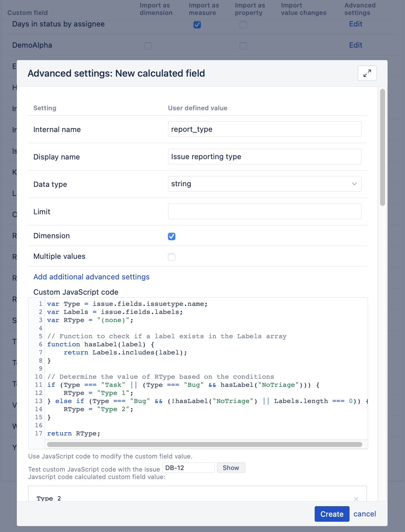Check Import as dimension for DemoAlpha
Viewport: 405px width, 532px height.
click(x=148, y=46)
